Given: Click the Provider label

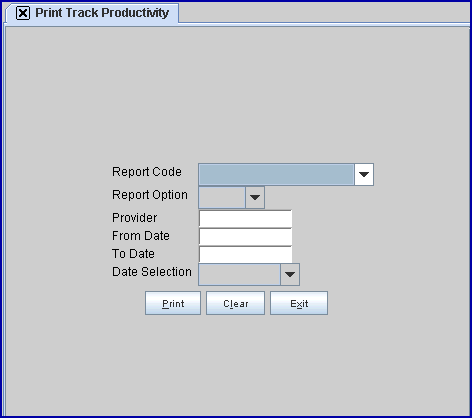Looking at the screenshot, I should (x=135, y=218).
